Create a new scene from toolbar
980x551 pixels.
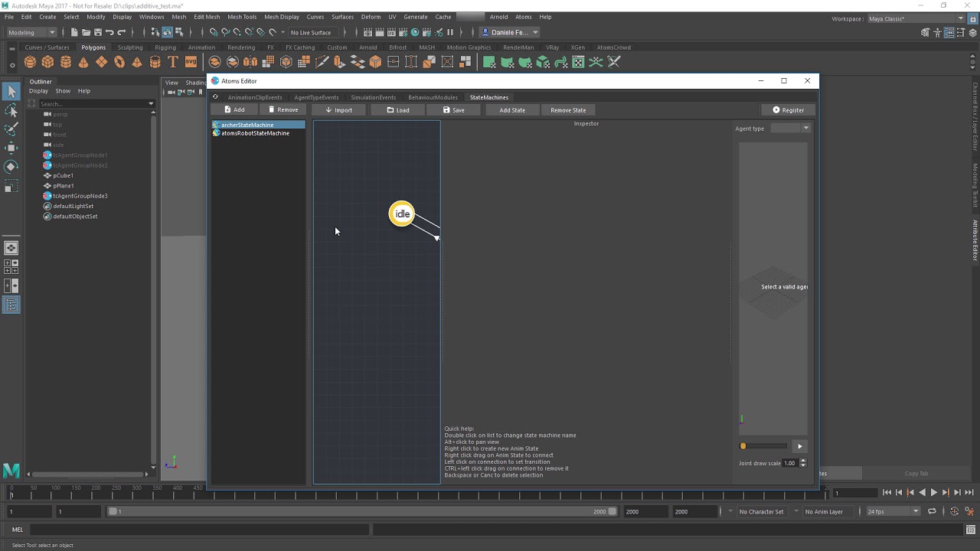tap(74, 32)
